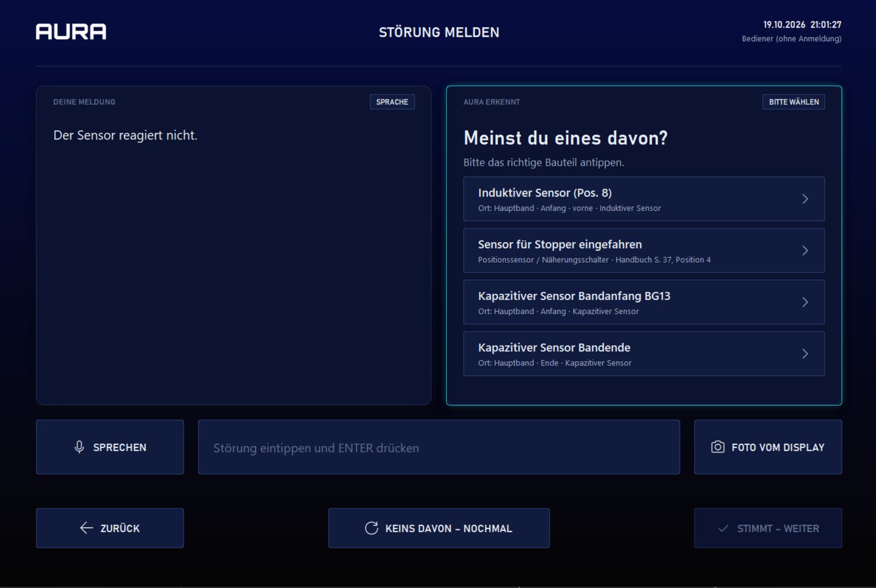Click the BITTE WÄHLEN badge
This screenshot has width=876, height=588.
(793, 102)
